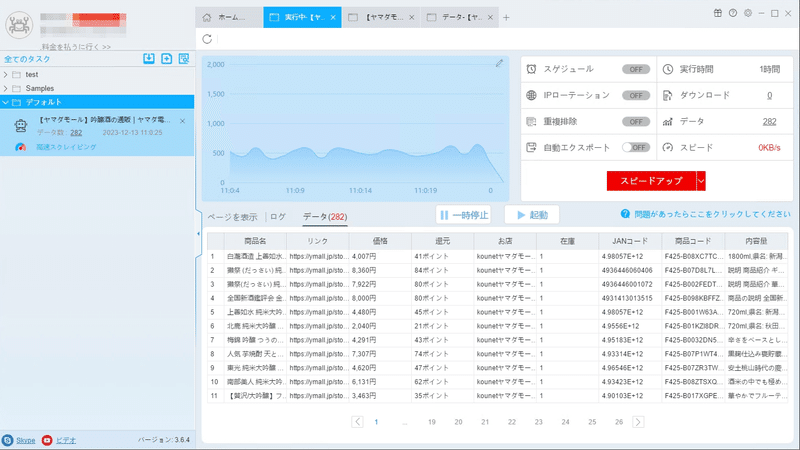Screen dimensions: 800x450
Task: Click the red スピードアップ button
Action: coord(651,181)
